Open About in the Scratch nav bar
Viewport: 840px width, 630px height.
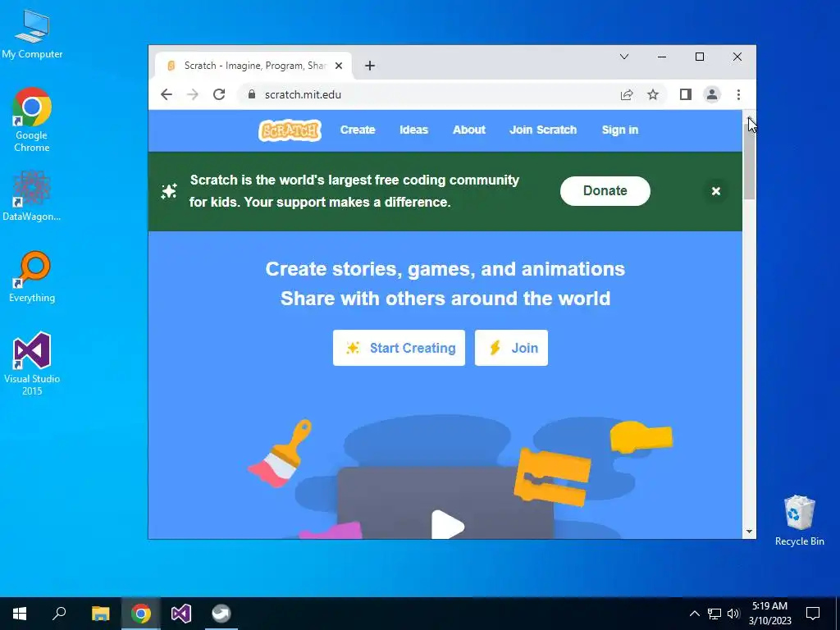tap(469, 130)
